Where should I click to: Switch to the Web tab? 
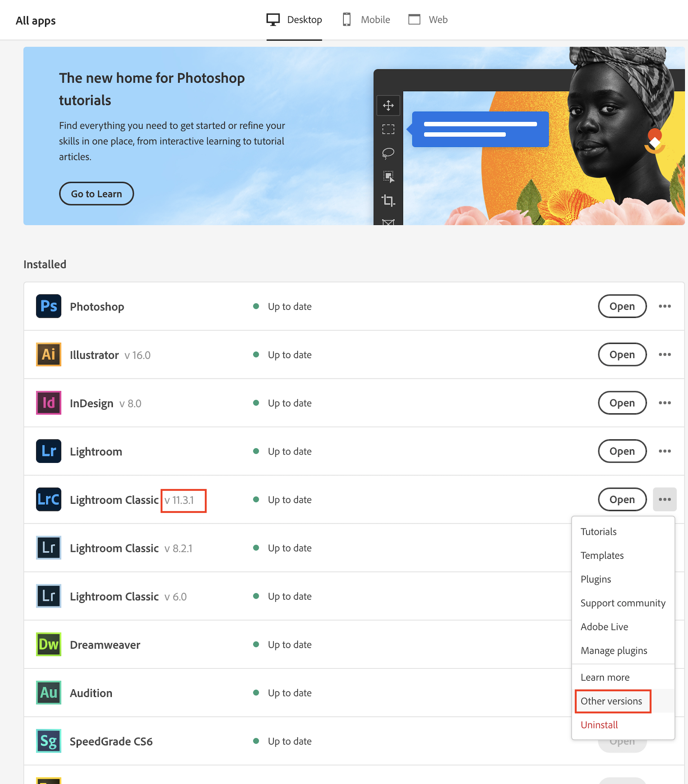coord(428,20)
